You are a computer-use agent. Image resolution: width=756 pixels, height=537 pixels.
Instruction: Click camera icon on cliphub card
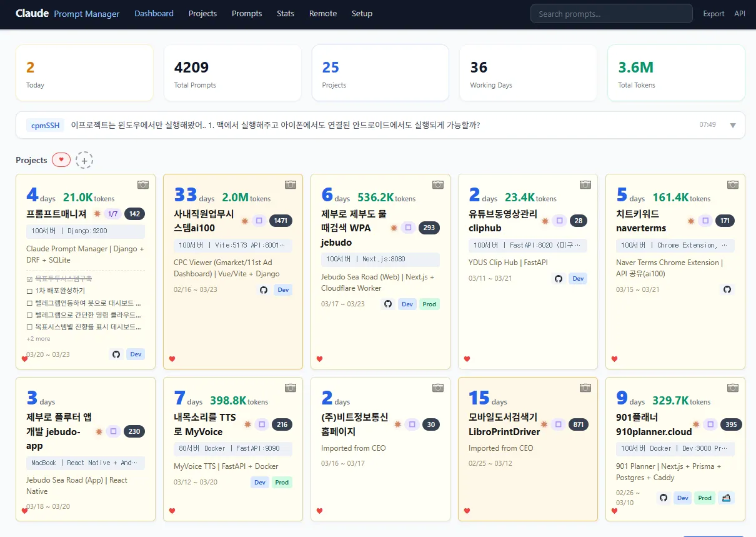pyautogui.click(x=585, y=184)
